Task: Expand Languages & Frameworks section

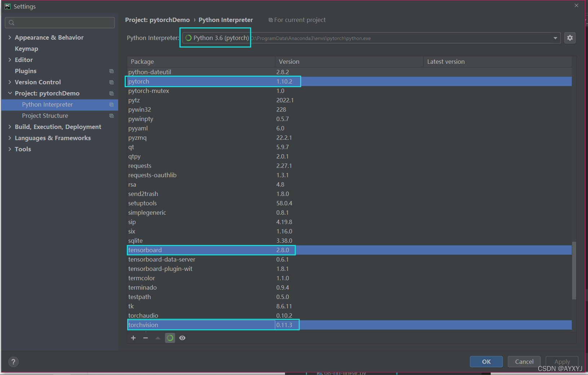Action: click(10, 138)
